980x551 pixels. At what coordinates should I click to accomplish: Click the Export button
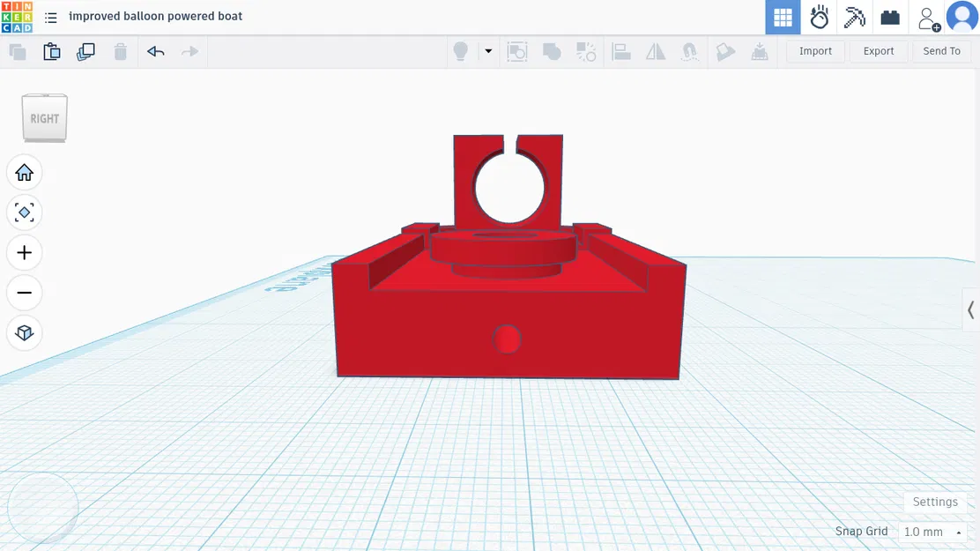[878, 51]
